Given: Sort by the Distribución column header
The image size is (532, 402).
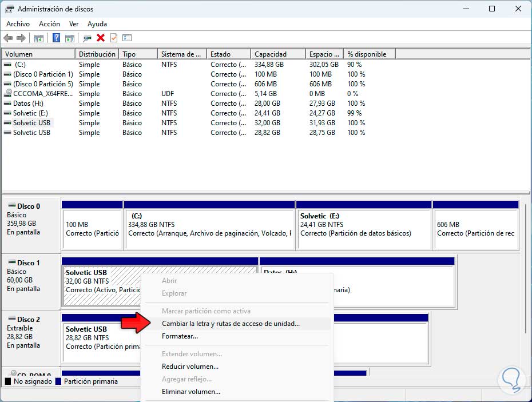Looking at the screenshot, I should tap(97, 54).
